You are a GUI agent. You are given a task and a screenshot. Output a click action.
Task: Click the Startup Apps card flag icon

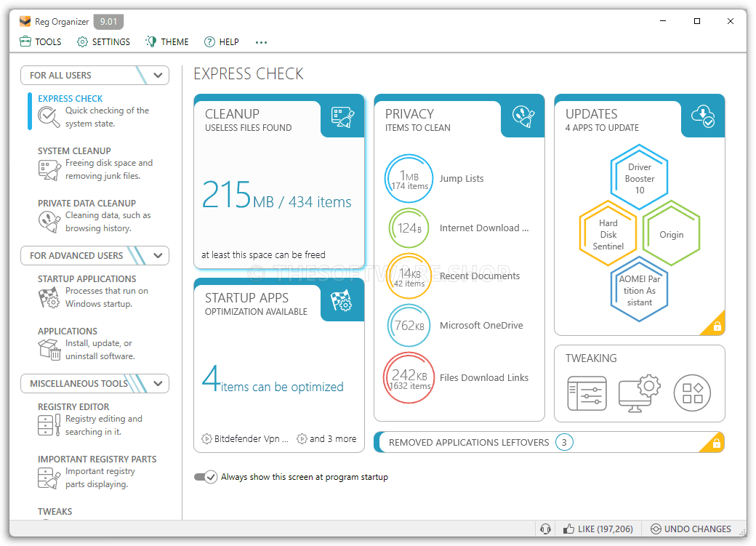click(x=342, y=301)
